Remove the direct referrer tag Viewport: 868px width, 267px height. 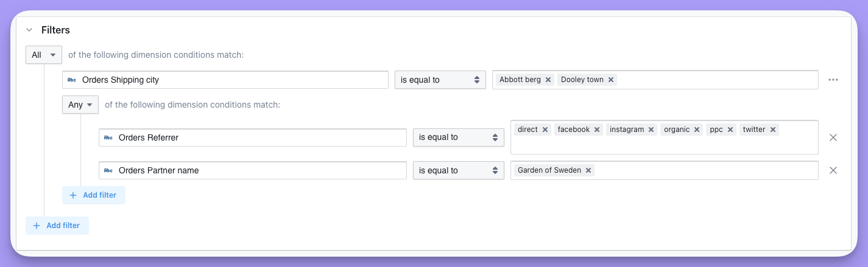coord(545,130)
